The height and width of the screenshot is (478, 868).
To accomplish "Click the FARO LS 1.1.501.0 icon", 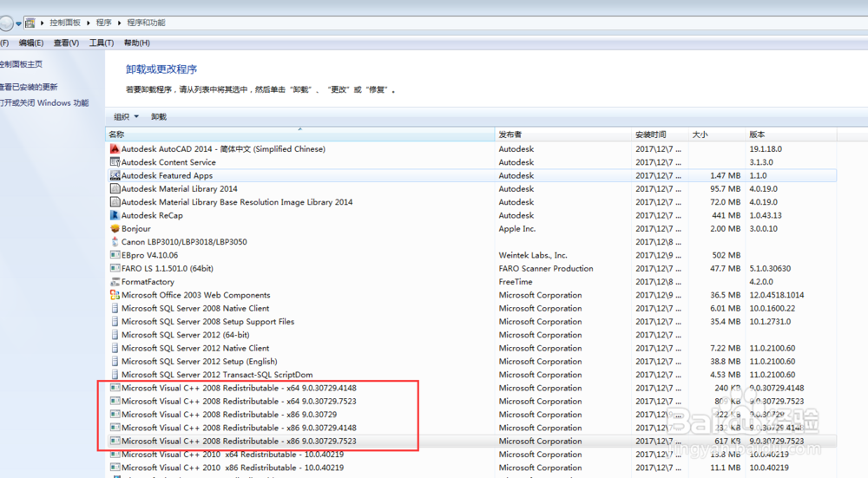I will 115,268.
